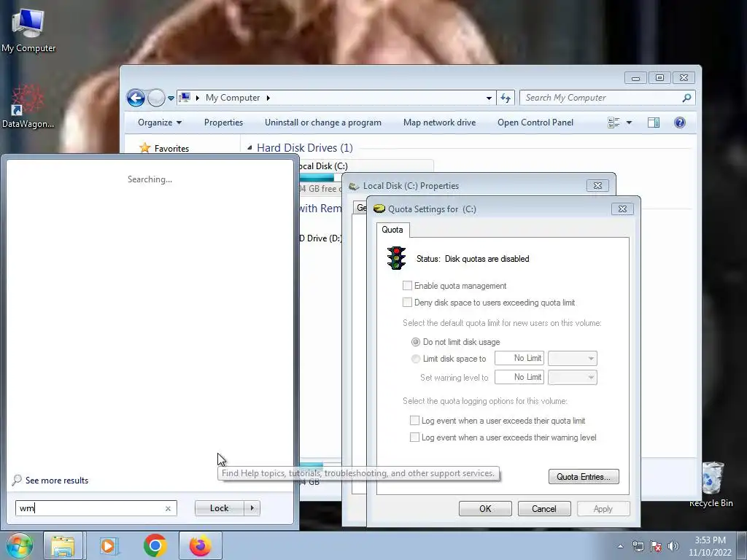Check Log event when user exceeds quota limit

[x=414, y=421]
